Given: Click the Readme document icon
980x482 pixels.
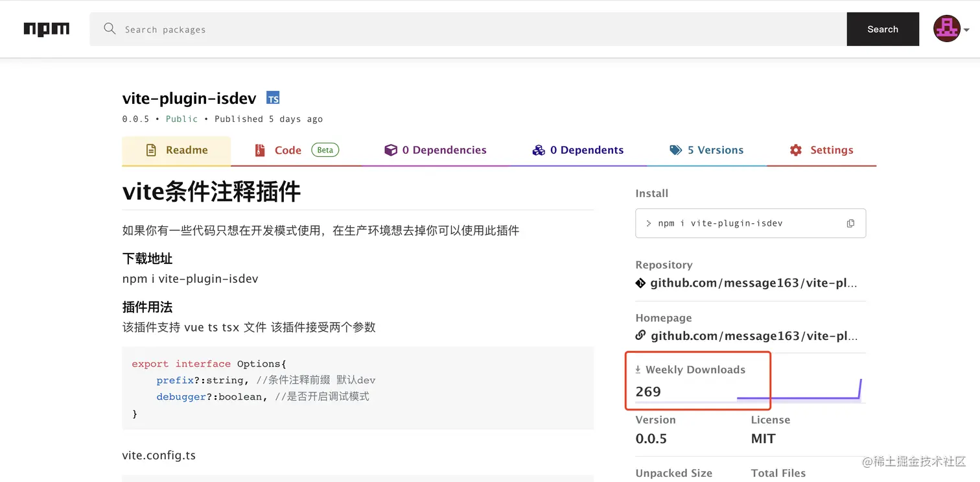Looking at the screenshot, I should coord(151,151).
